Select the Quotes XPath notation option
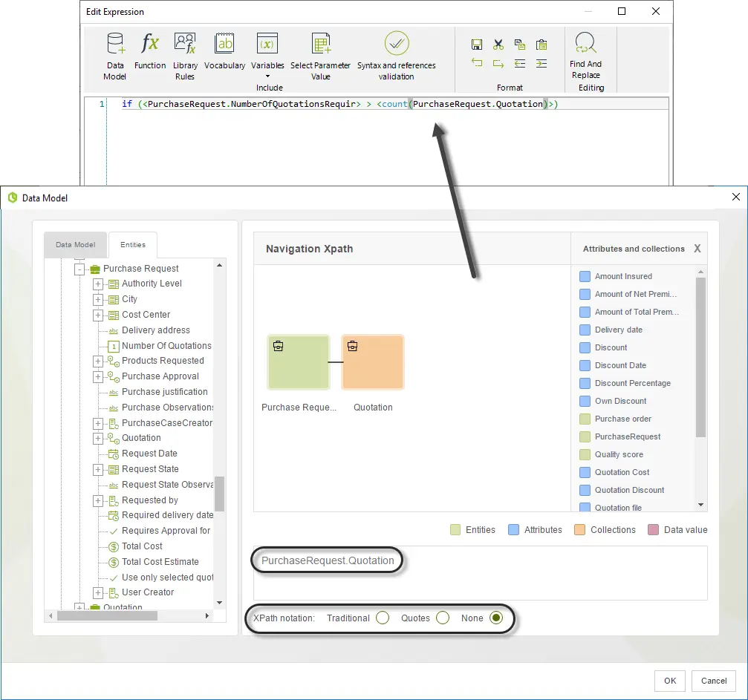This screenshot has width=748, height=700. point(443,618)
